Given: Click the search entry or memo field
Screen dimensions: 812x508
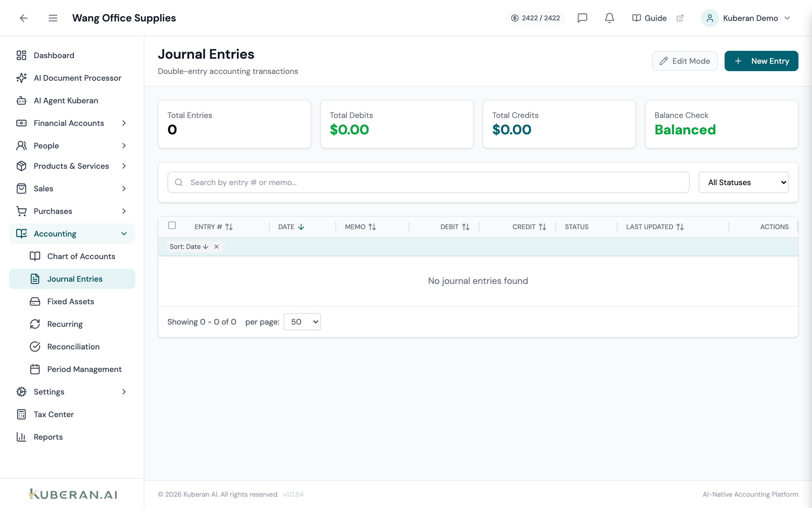Looking at the screenshot, I should click(429, 182).
